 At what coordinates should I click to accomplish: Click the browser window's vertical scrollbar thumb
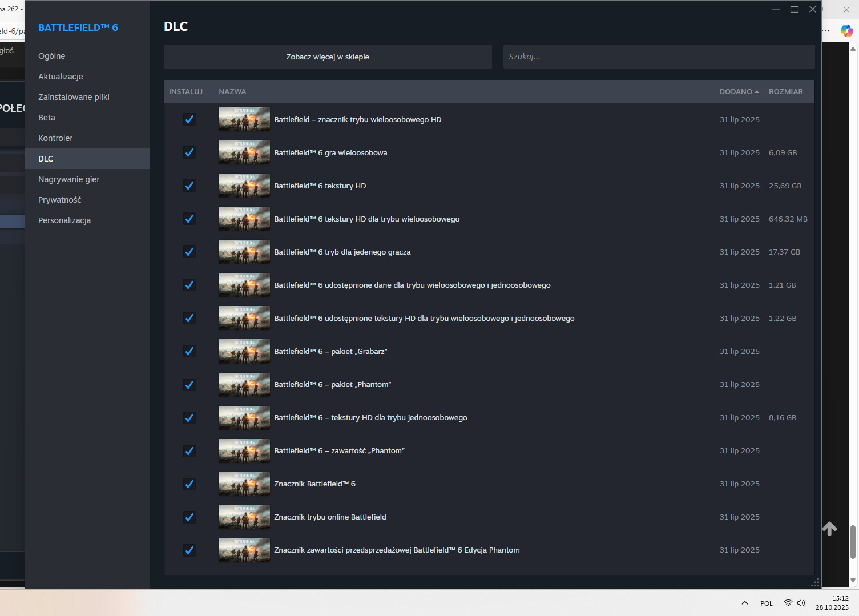pos(853,542)
